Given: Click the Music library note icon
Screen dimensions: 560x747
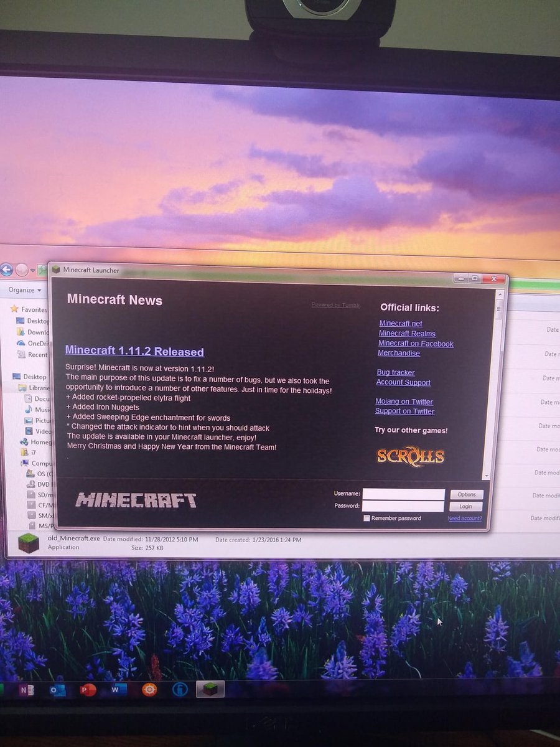Looking at the screenshot, I should click(x=29, y=410).
